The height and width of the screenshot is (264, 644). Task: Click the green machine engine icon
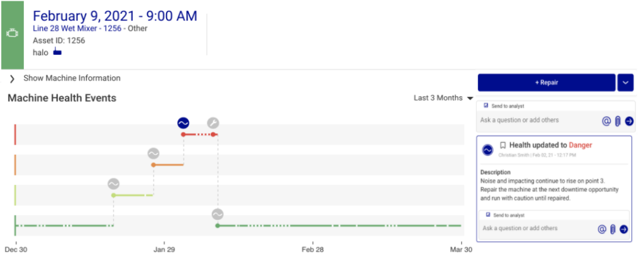coord(12,34)
